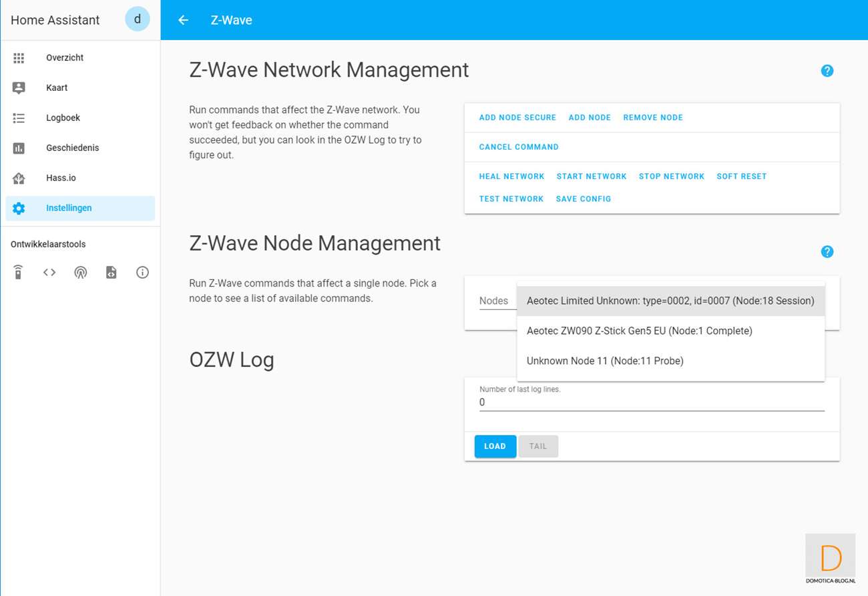Choose Unknown Node 11 from the list
Viewport: 868px width, 596px height.
point(671,361)
